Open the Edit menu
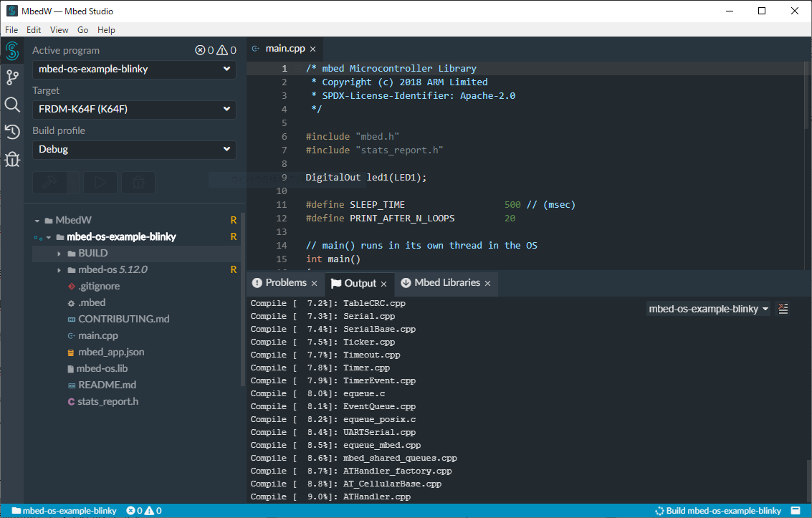The image size is (812, 518). coord(34,30)
